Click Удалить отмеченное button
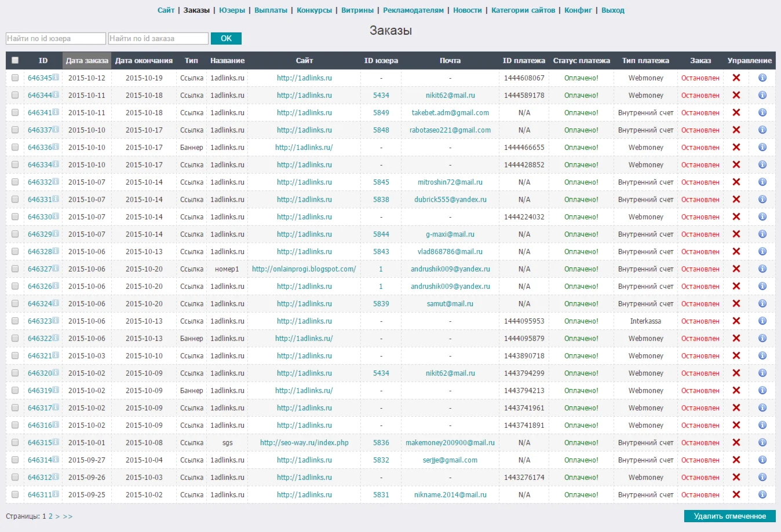This screenshot has width=781, height=532. (729, 516)
